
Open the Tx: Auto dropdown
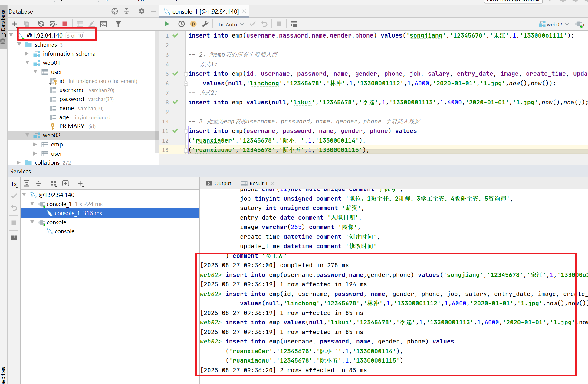[231, 25]
